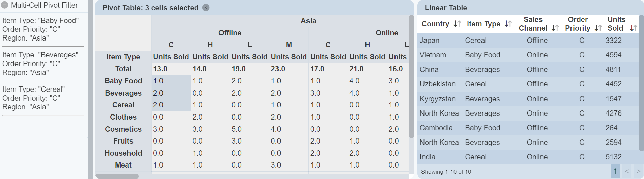Image resolution: width=644 pixels, height=179 pixels.
Task: Sort the Units Sold column
Action: [633, 28]
